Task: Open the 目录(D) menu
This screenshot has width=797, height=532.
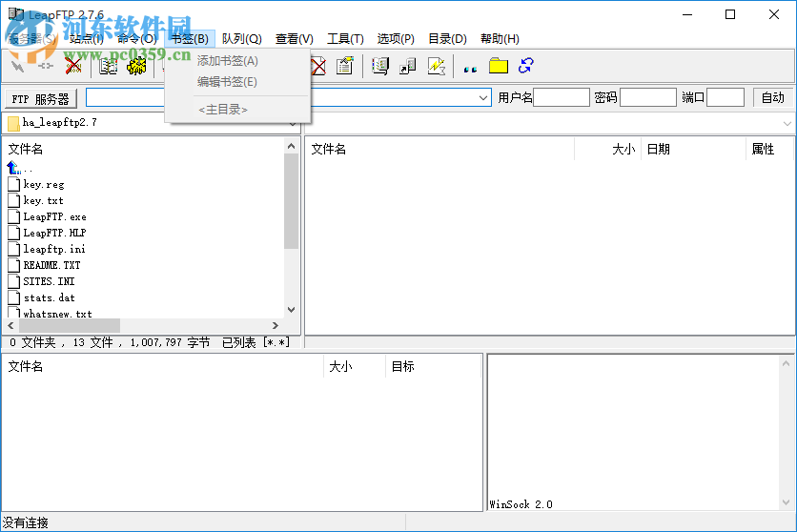Action: (447, 39)
